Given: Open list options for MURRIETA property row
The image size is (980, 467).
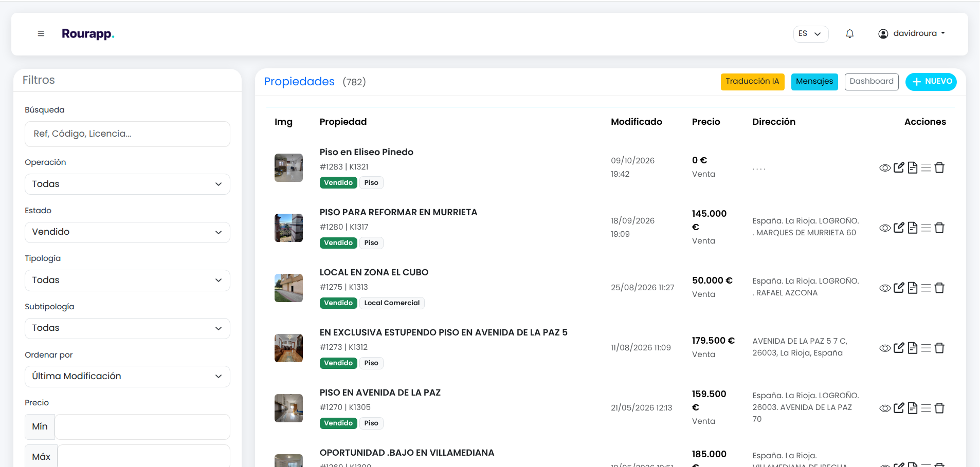Looking at the screenshot, I should pos(926,228).
